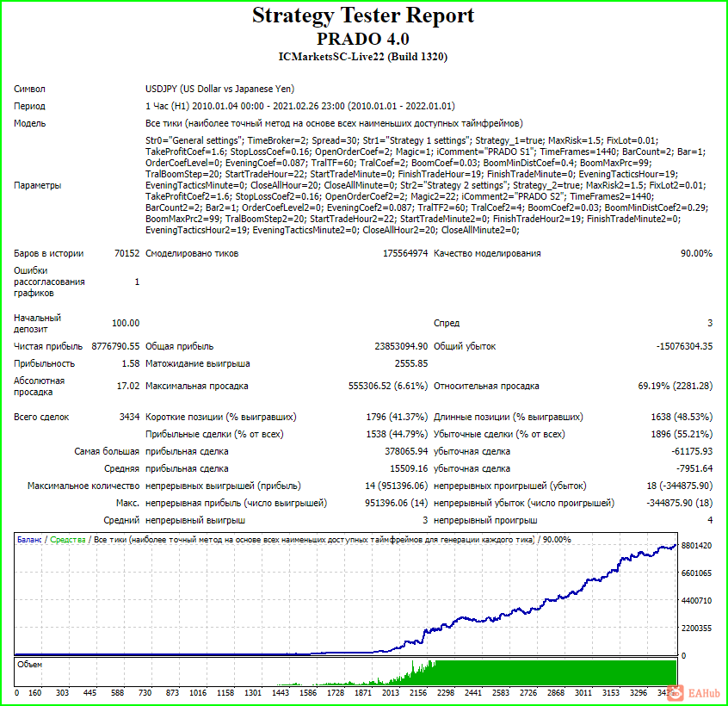Click the ICMarketsSC-Live22 (Build 1320) line
The image size is (728, 706).
pos(363,57)
